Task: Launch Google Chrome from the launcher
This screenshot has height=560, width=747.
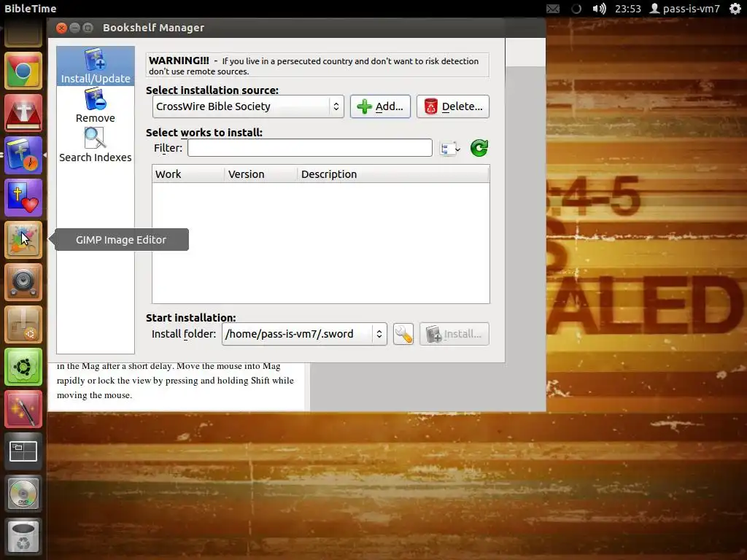Action: (23, 71)
